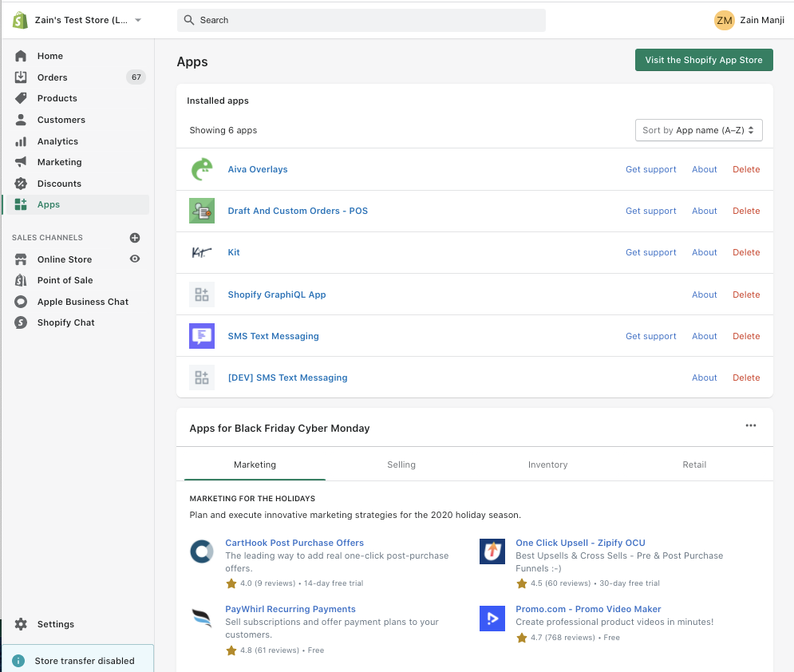Click the [DEV] SMS Text Messaging placeholder icon
Screen dimensions: 794x672
202,378
